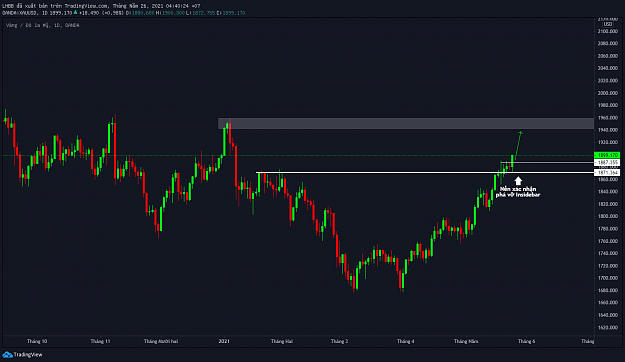Click the 1960.000 price axis label
This screenshot has width=625, height=362.
coord(608,118)
